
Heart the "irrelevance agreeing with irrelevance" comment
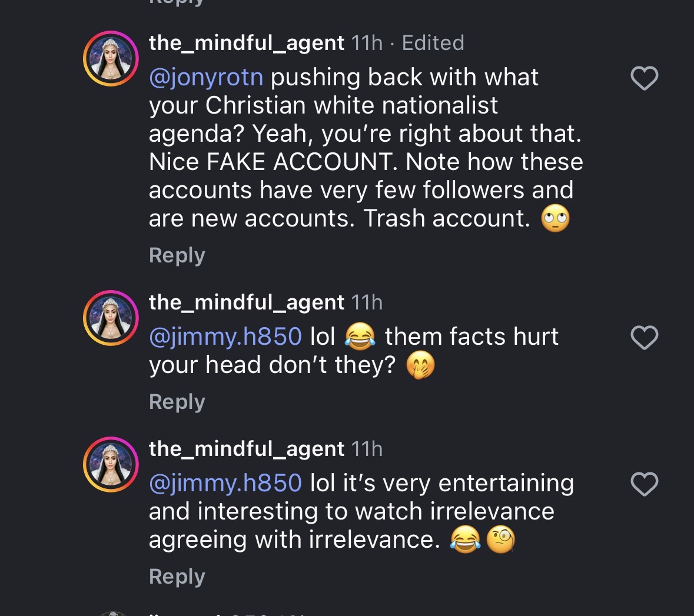coord(644,484)
